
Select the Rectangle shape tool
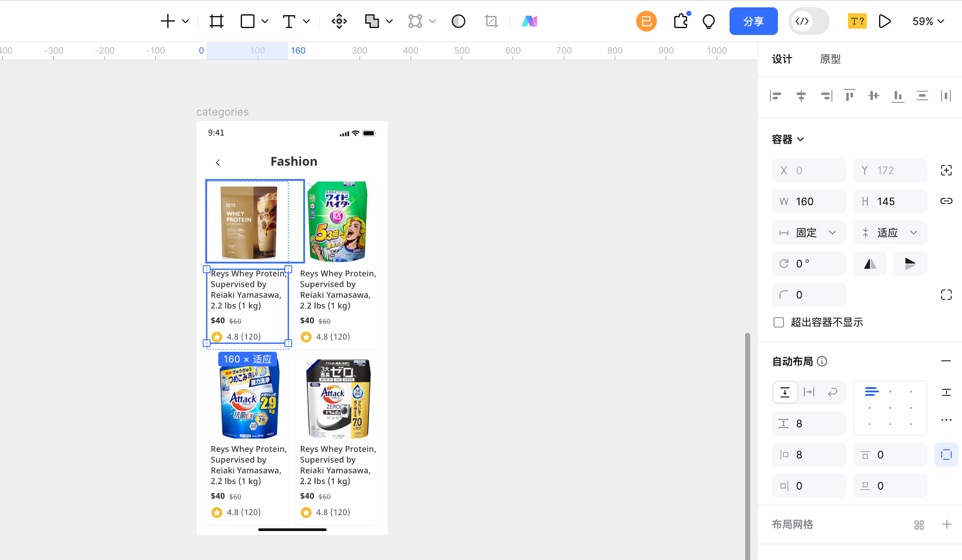tap(247, 21)
